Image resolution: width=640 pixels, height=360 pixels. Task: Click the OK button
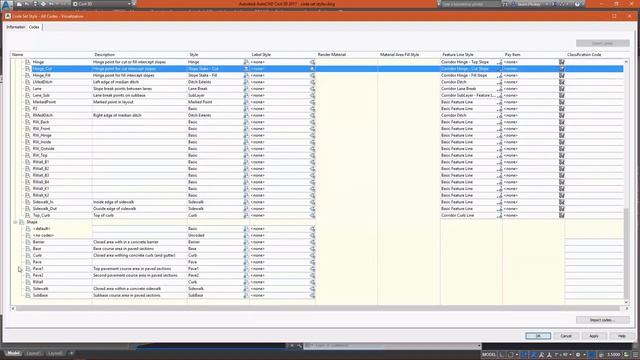coord(538,336)
